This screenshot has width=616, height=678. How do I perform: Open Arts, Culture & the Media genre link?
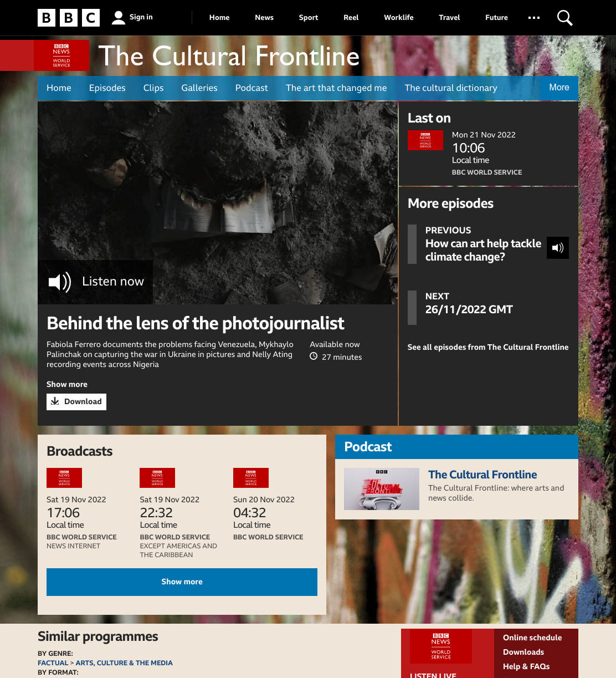click(x=124, y=663)
